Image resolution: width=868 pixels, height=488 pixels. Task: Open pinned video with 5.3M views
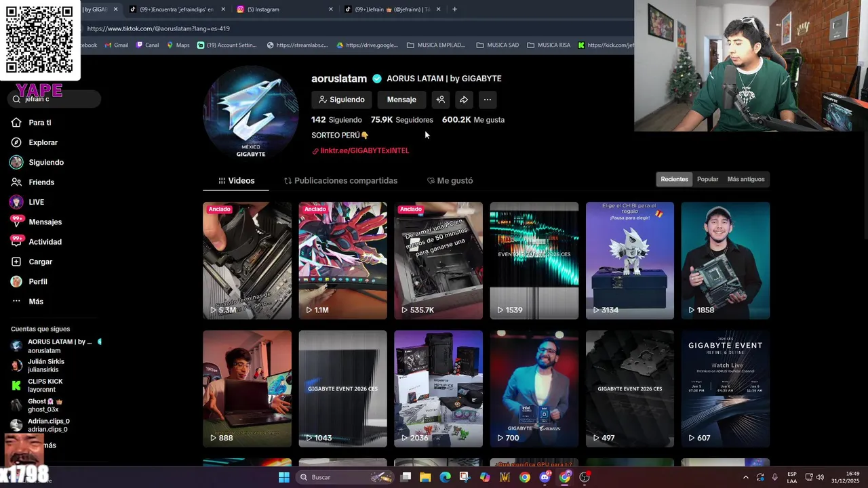[247, 260]
